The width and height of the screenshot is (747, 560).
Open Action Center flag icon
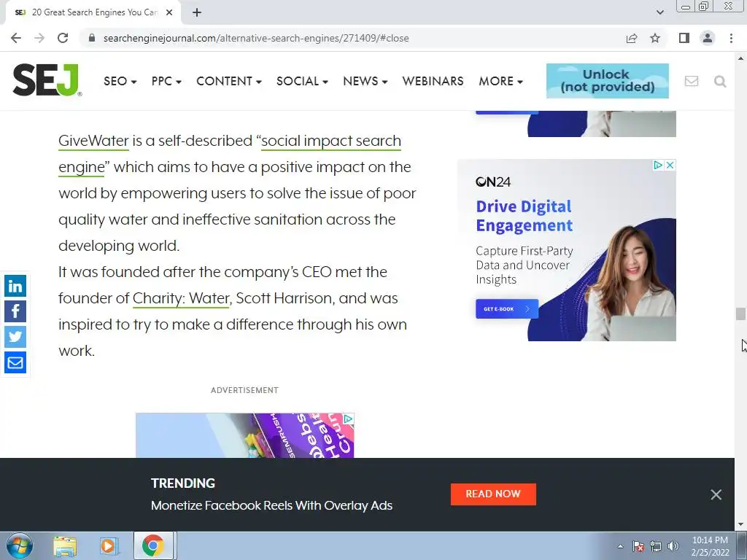pyautogui.click(x=638, y=546)
